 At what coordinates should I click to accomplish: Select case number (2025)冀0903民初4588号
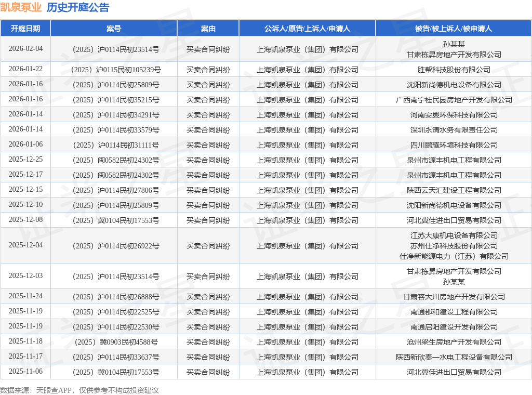[x=116, y=342]
